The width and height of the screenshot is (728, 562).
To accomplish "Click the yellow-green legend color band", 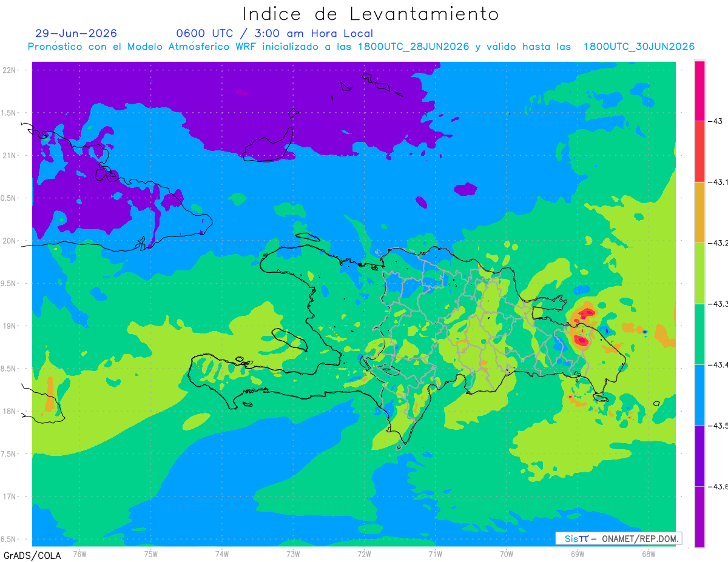I will [x=699, y=273].
